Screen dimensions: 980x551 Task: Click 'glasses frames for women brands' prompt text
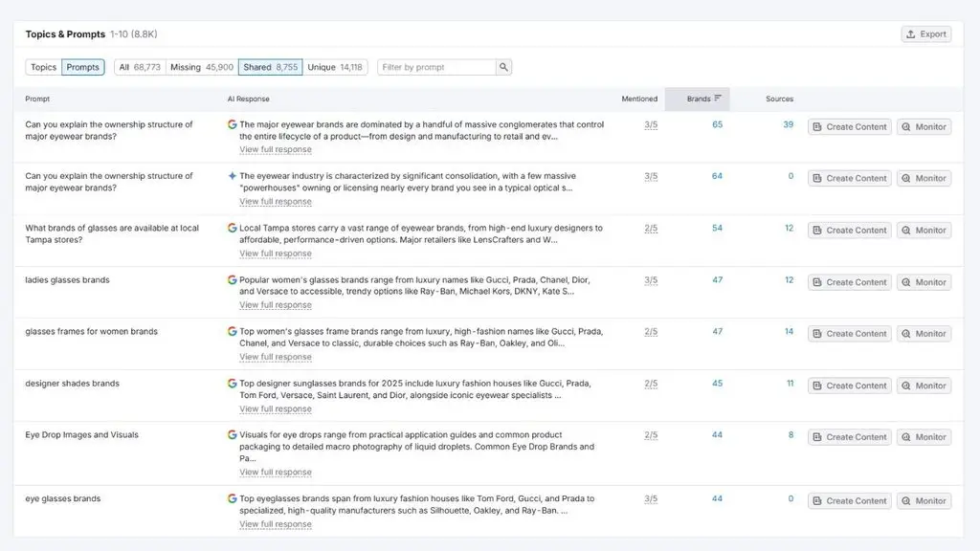pos(91,332)
